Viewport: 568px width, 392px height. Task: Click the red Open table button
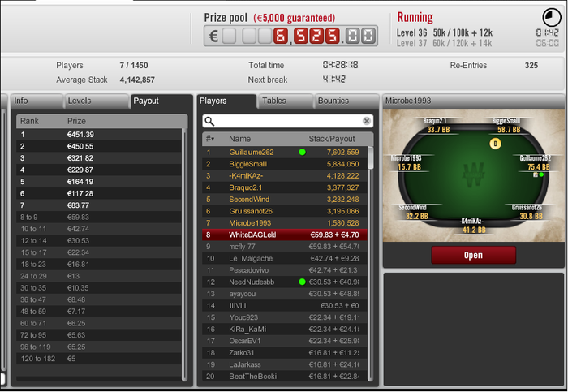click(x=473, y=255)
